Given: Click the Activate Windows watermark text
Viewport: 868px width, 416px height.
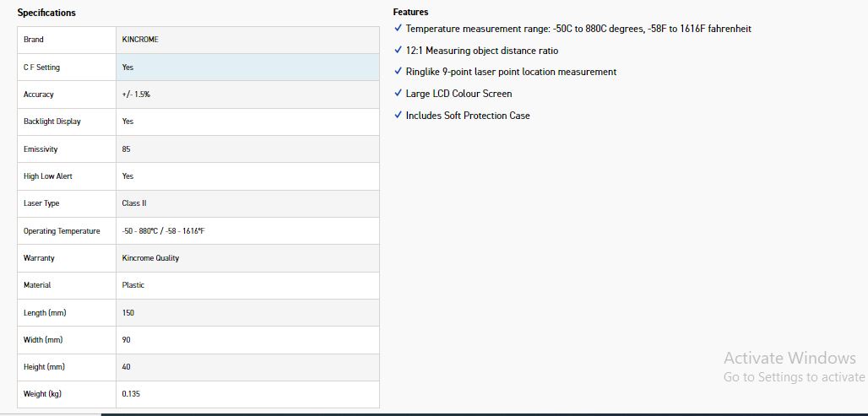Looking at the screenshot, I should (789, 358).
